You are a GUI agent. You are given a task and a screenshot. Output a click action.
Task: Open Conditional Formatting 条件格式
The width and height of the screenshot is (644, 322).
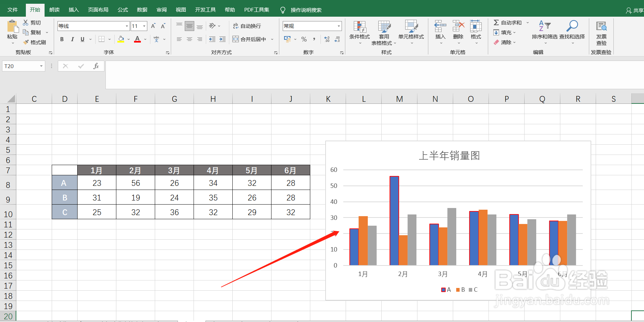coord(360,33)
